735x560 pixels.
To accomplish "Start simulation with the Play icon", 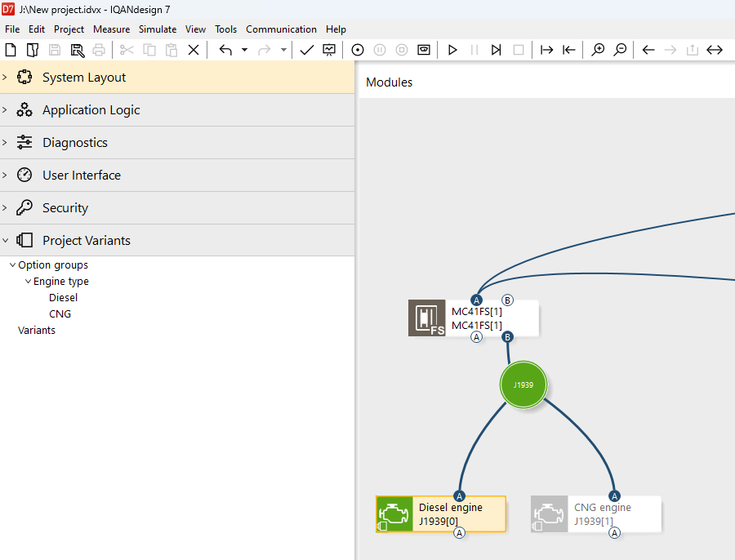I will (452, 50).
